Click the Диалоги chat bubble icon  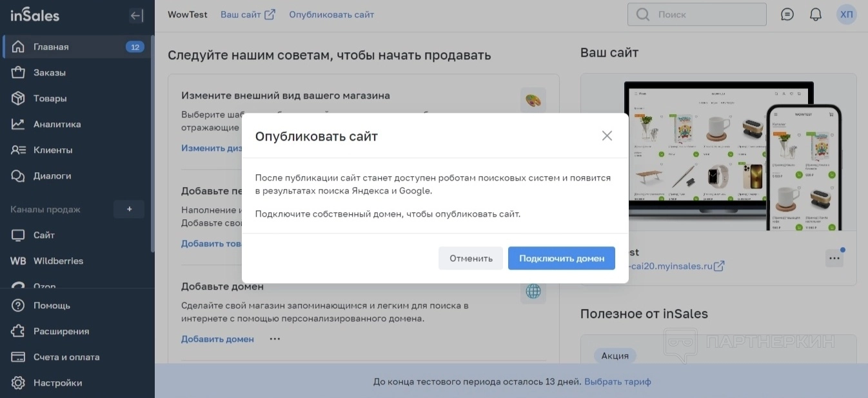click(x=18, y=175)
